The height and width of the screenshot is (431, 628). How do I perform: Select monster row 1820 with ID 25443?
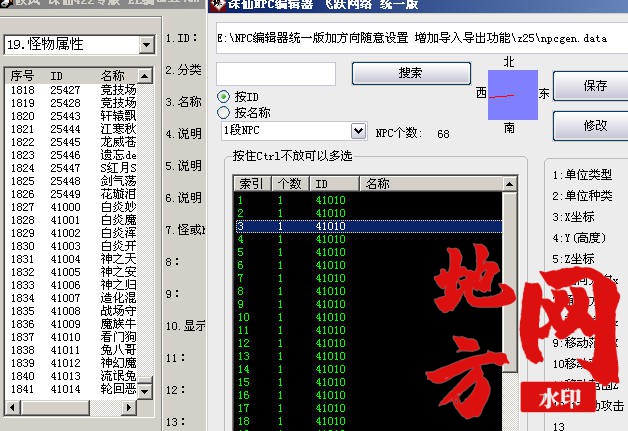pos(73,116)
